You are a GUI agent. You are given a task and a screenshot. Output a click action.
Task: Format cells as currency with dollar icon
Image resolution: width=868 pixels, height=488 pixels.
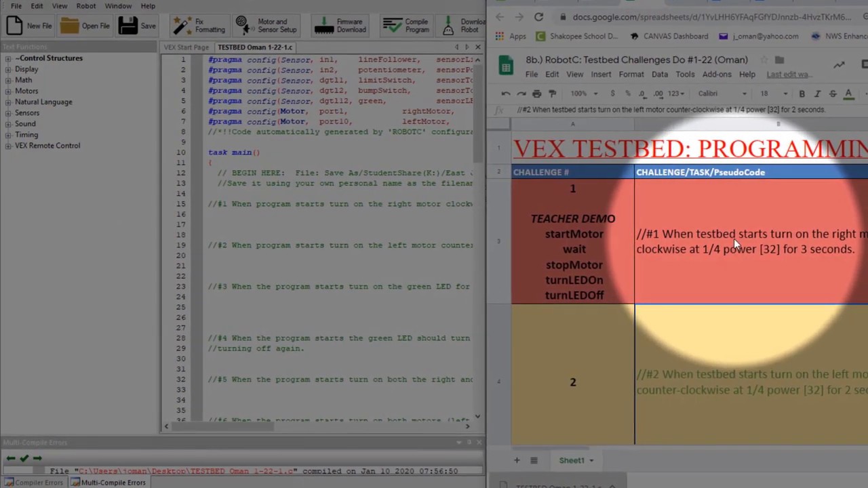point(612,94)
